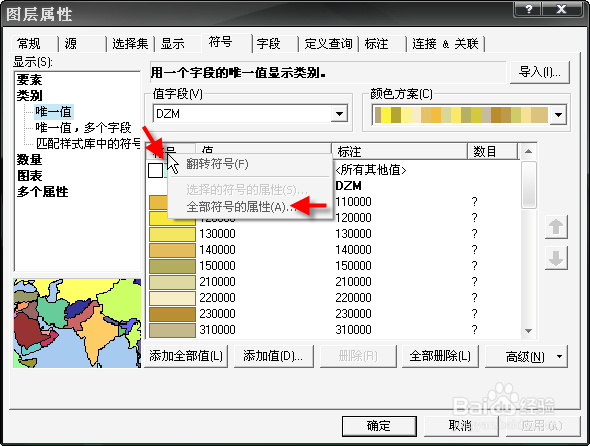Switch to the 字段 tab
Screen dimensions: 590x446
point(268,44)
